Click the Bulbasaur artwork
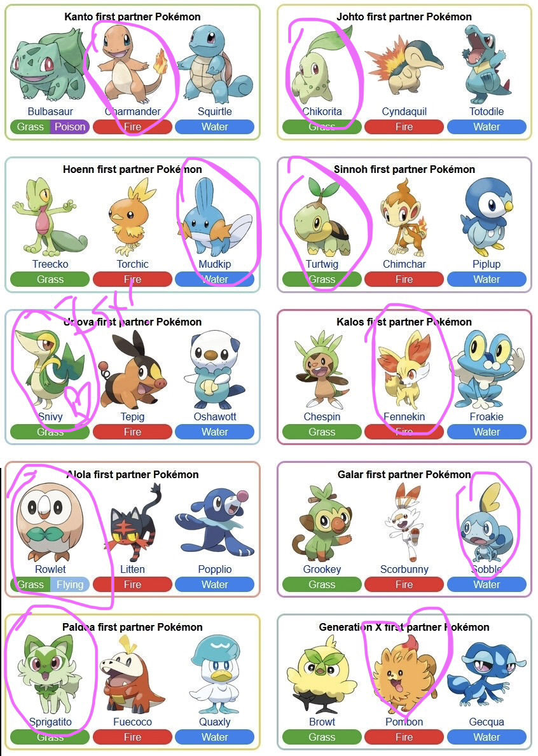The width and height of the screenshot is (538, 756). pyautogui.click(x=48, y=65)
